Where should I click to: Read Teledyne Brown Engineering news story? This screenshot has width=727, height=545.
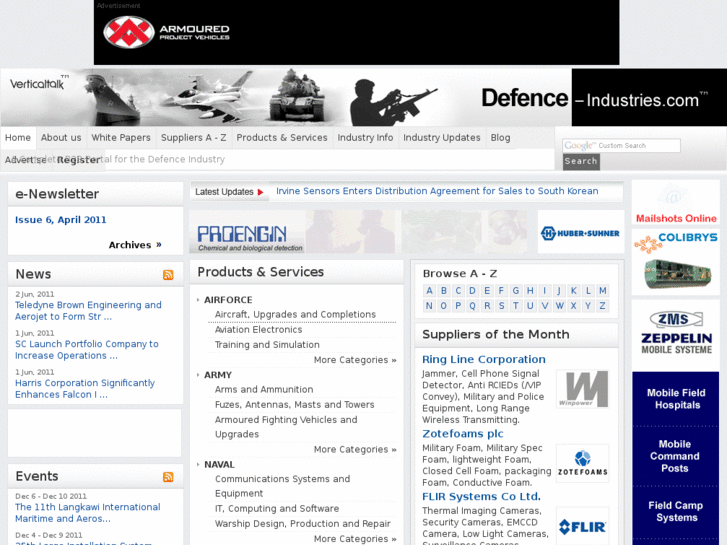89,311
